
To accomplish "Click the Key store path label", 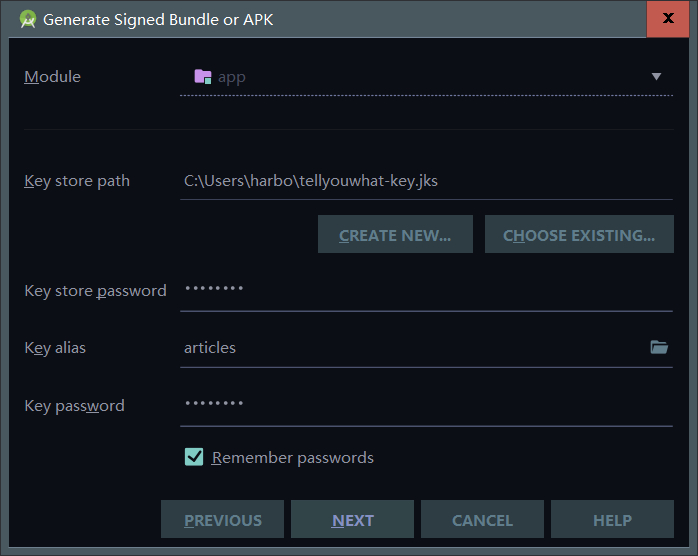I will coord(77,181).
